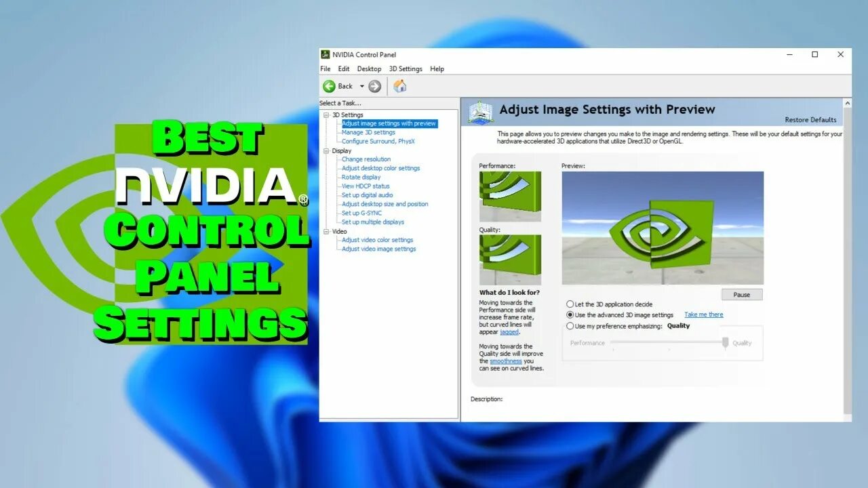Click the smoothness help link
Screen dimensions: 868x488
point(506,361)
